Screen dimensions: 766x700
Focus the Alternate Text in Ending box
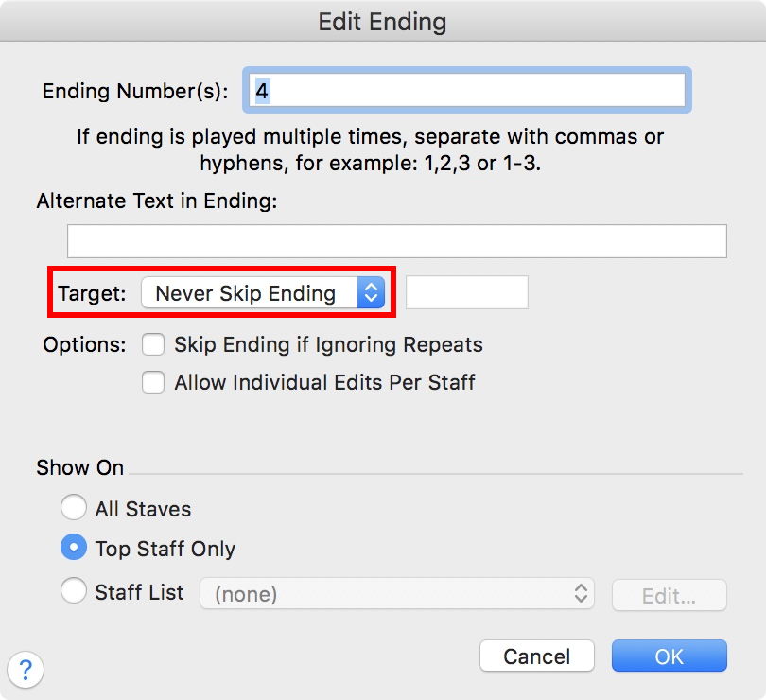397,241
